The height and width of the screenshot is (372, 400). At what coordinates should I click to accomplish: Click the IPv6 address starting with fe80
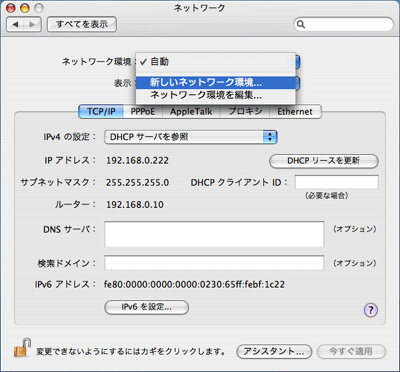coord(194,285)
